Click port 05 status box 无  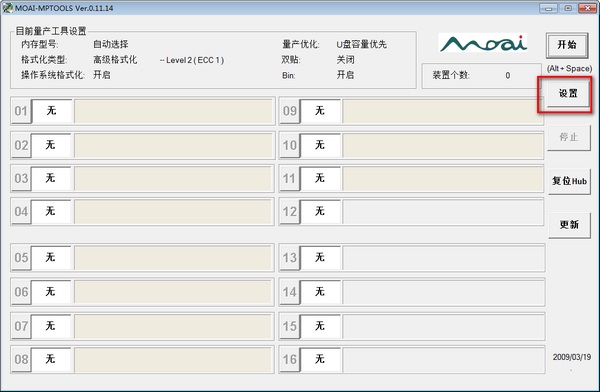(52, 257)
